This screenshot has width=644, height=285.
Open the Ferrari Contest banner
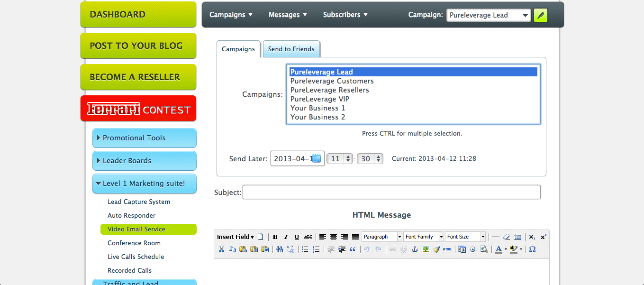click(138, 109)
